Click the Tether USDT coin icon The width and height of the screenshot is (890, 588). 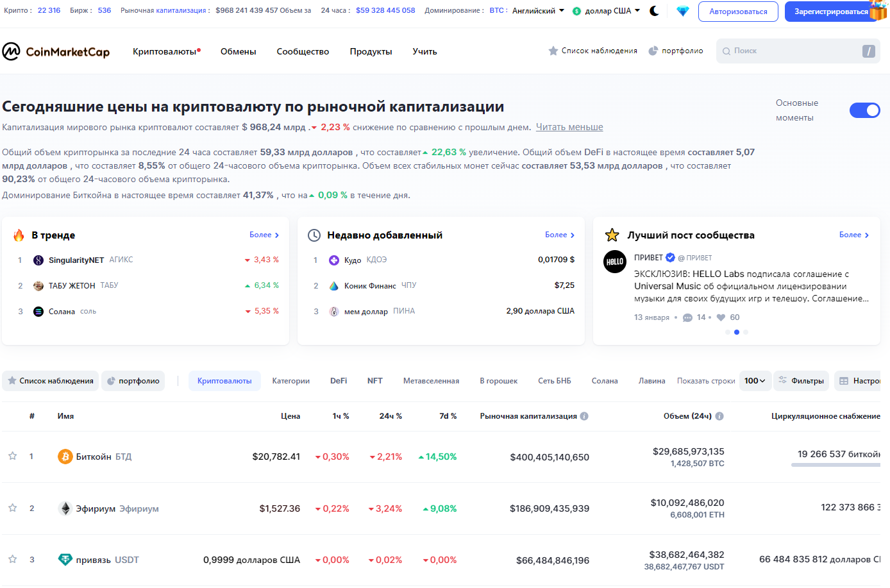tap(65, 560)
